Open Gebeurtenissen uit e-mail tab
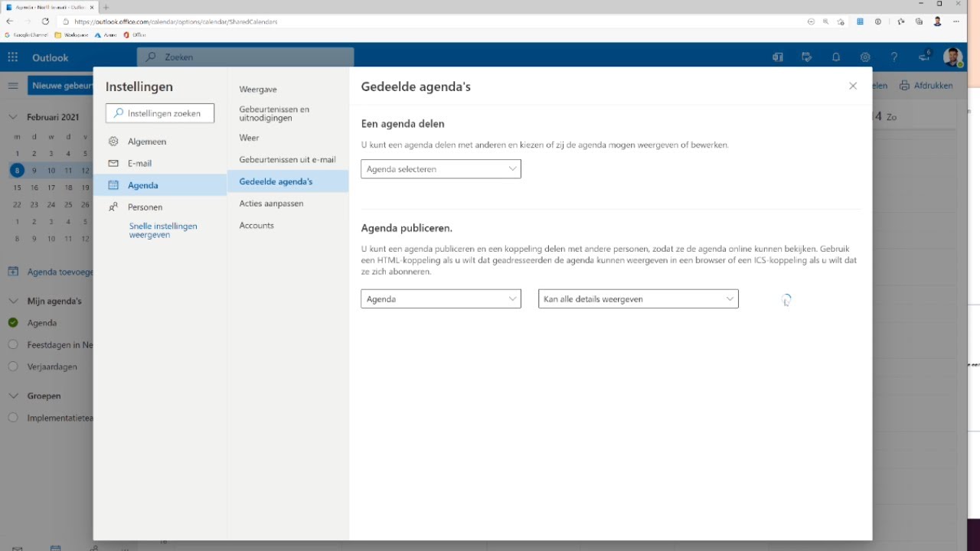This screenshot has height=551, width=980. pos(287,159)
